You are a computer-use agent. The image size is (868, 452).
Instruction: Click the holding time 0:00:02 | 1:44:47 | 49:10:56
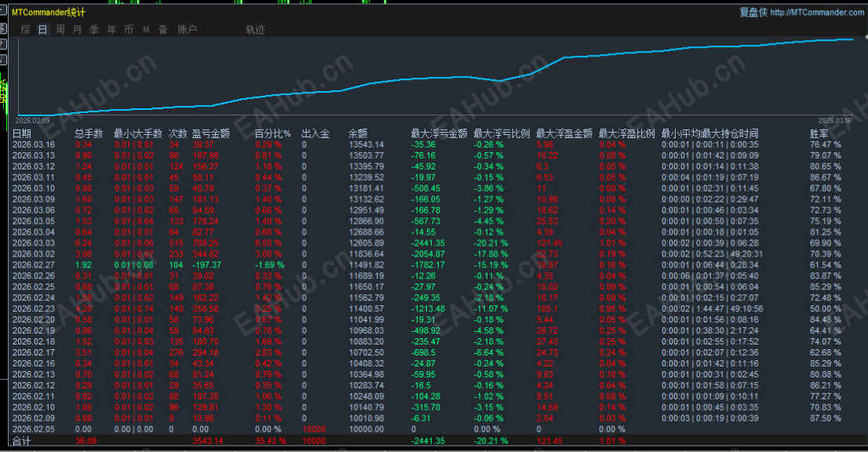tap(712, 308)
